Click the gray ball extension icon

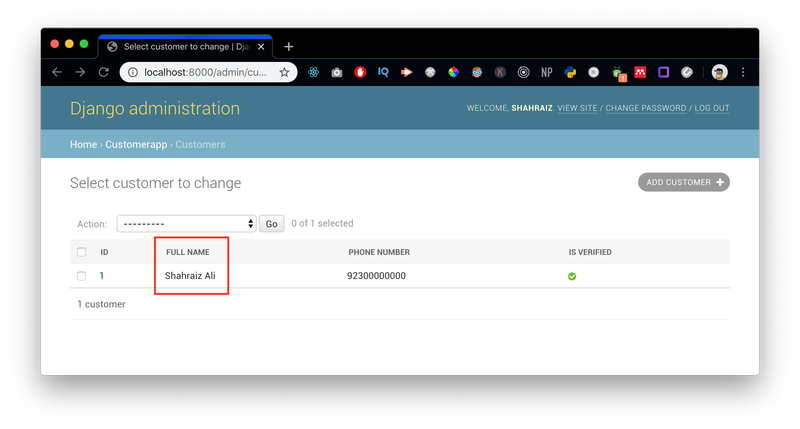point(430,72)
